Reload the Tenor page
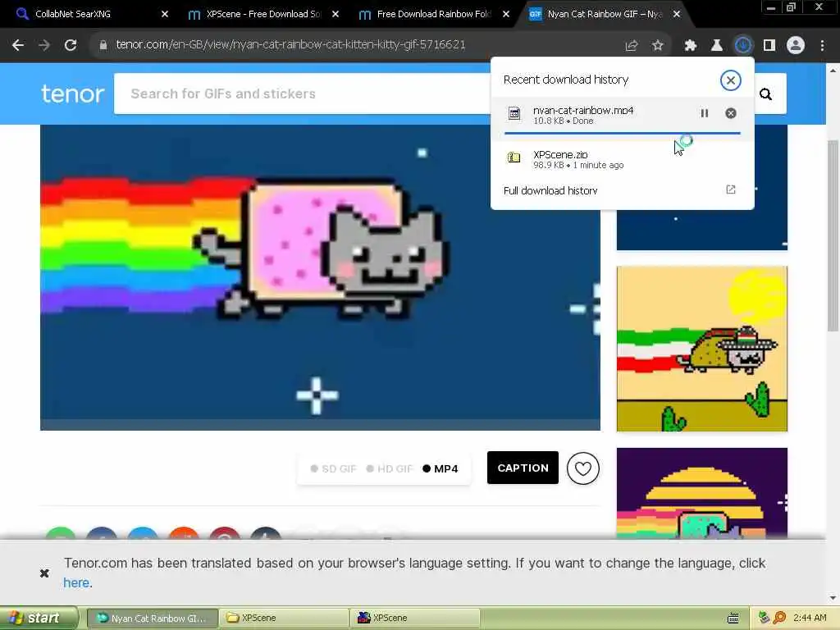Screen dimensions: 840x630 [x=71, y=45]
